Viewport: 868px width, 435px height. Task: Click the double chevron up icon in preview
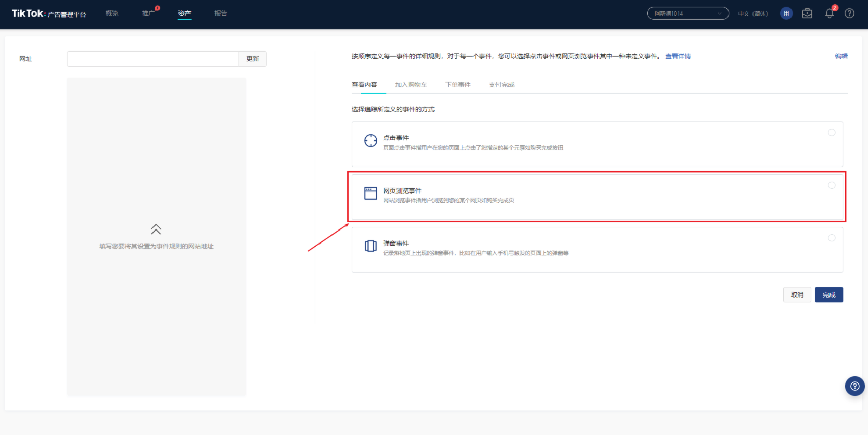(156, 229)
